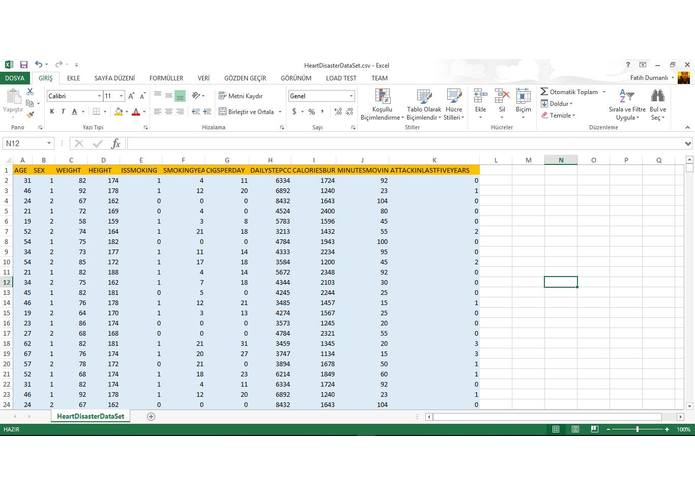Click into the formula bar
Screen dimensions: 695x494
point(404,143)
